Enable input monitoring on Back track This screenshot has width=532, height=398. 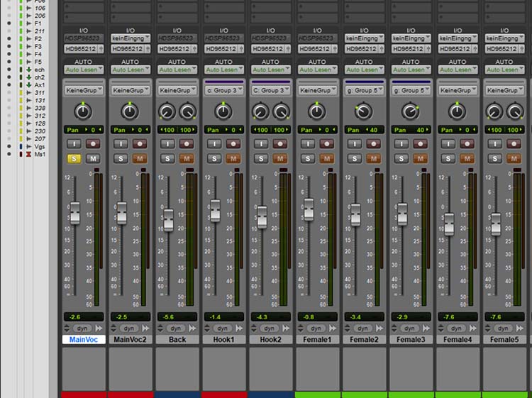coord(167,143)
